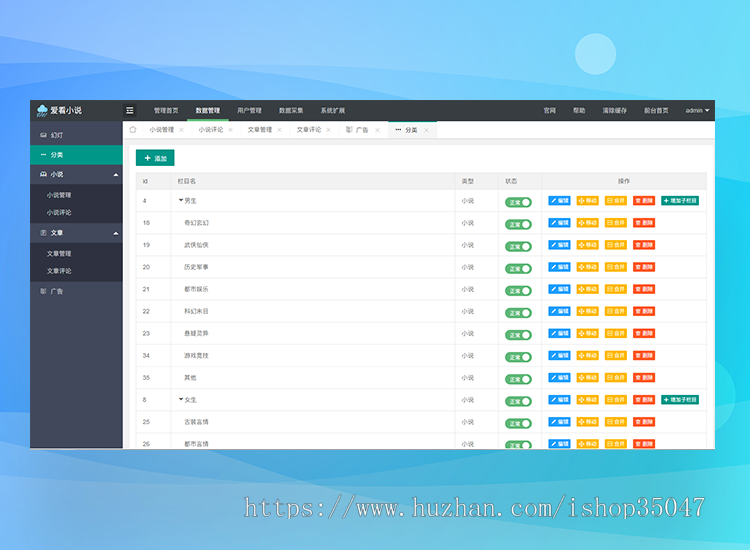Collapse the 男生 tree node triangle
Screen dimensions: 750x550
(x=181, y=200)
